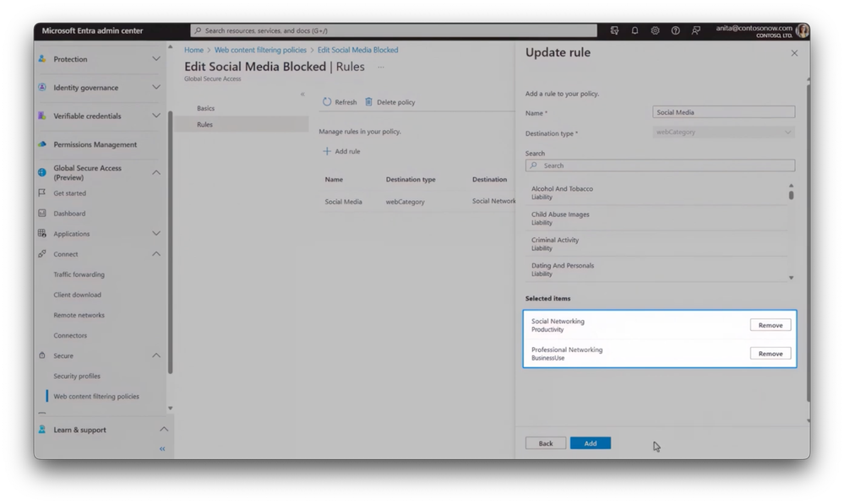
Task: Expand the Protection section chevron
Action: coord(156,58)
